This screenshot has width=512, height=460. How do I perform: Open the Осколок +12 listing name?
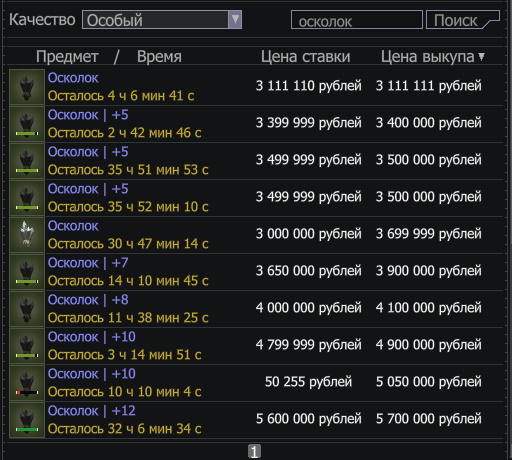point(92,411)
